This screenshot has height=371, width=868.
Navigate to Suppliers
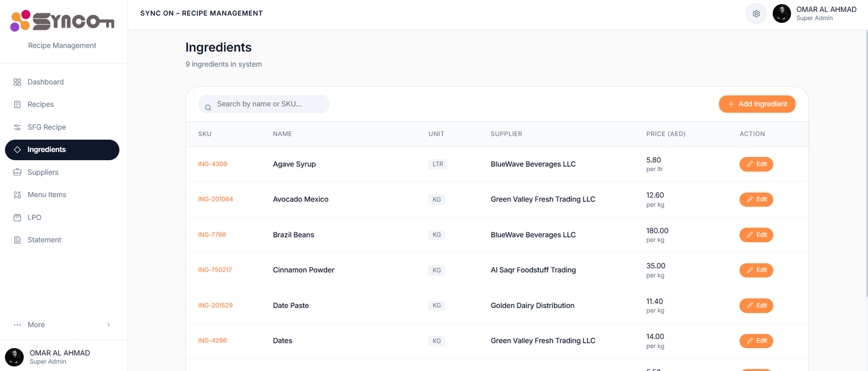tap(62, 172)
